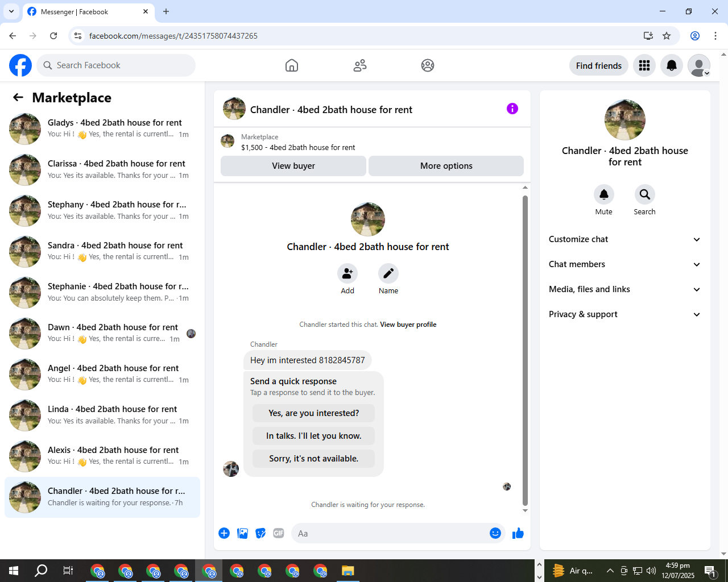
Task: Open the notifications bell icon
Action: click(672, 65)
